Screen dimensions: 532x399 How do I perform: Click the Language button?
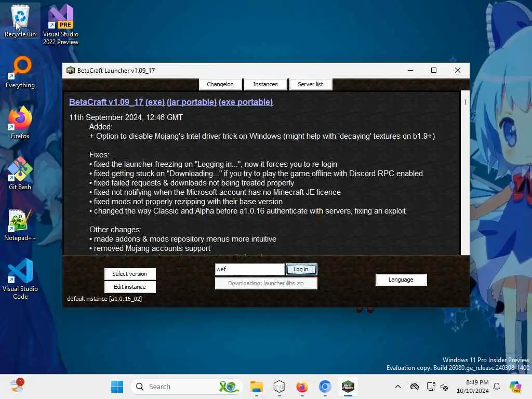tap(401, 280)
